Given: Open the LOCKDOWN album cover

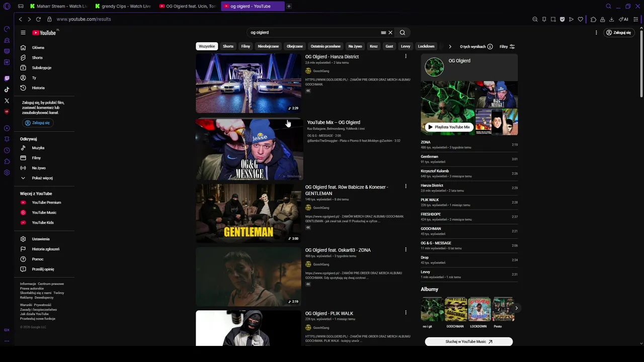Looking at the screenshot, I should (479, 309).
